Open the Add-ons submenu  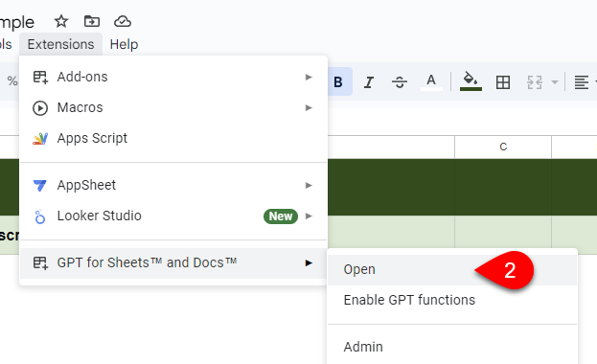click(x=173, y=77)
